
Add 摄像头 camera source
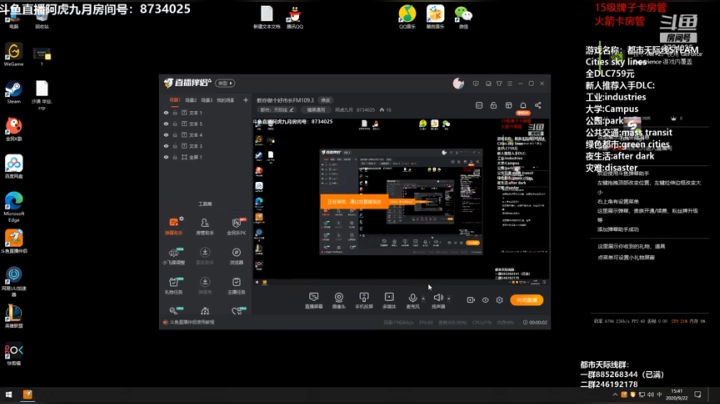tap(339, 300)
